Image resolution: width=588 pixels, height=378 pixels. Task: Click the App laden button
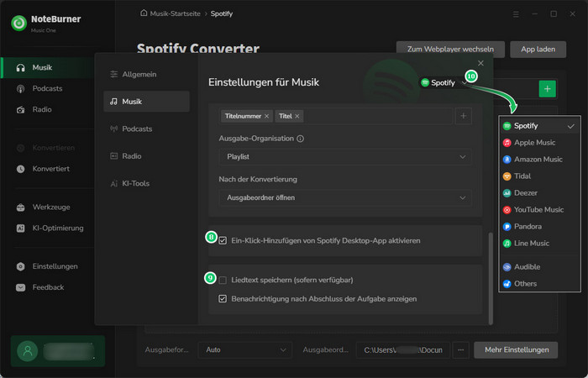538,49
